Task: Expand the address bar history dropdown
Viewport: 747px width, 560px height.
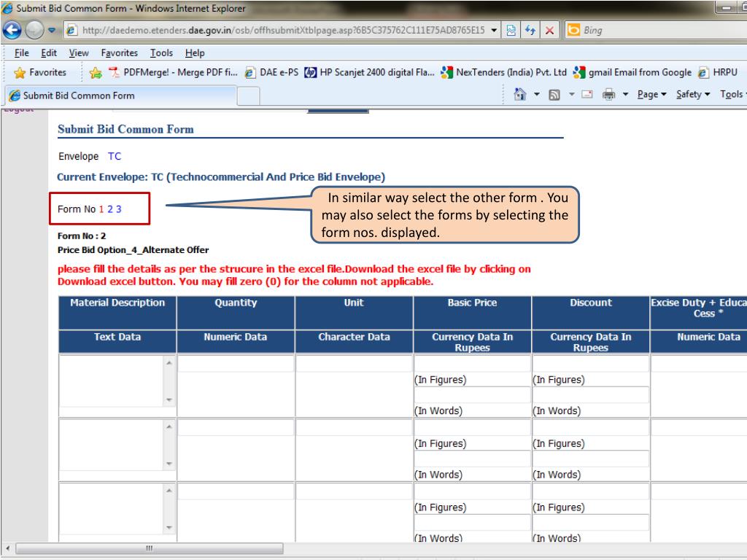Action: [494, 31]
